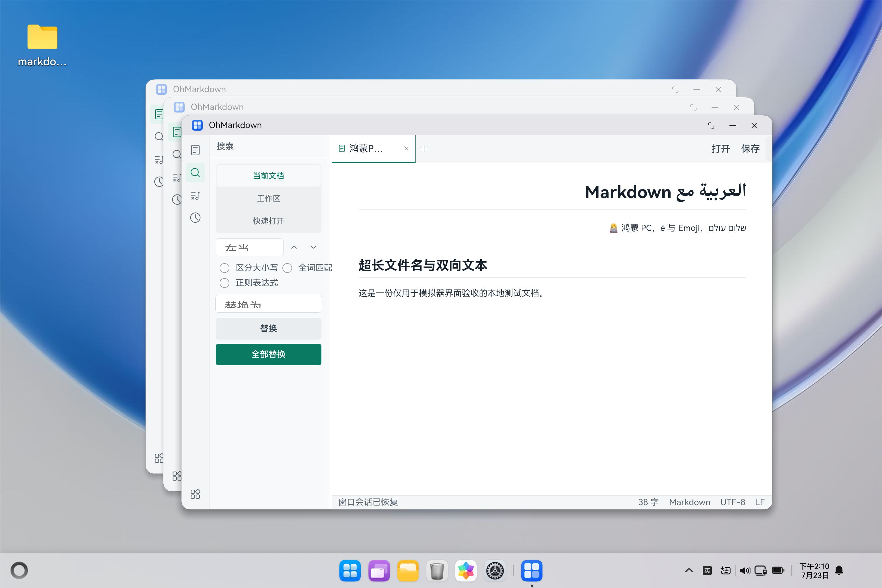Click the search icon in the middle OhMarkdown window
Screen dimensions: 882x588
click(x=177, y=155)
